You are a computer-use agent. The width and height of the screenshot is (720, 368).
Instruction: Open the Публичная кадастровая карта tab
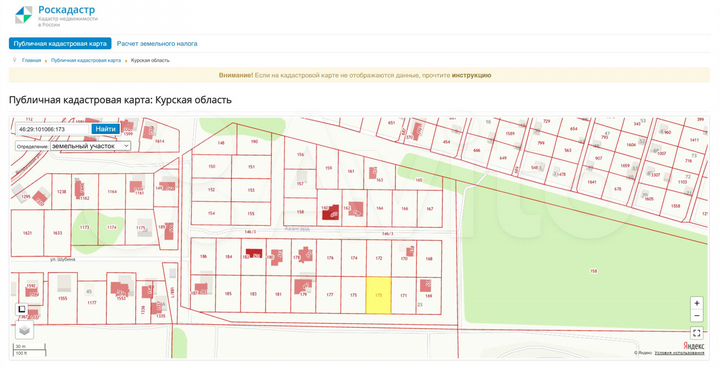[x=60, y=44]
